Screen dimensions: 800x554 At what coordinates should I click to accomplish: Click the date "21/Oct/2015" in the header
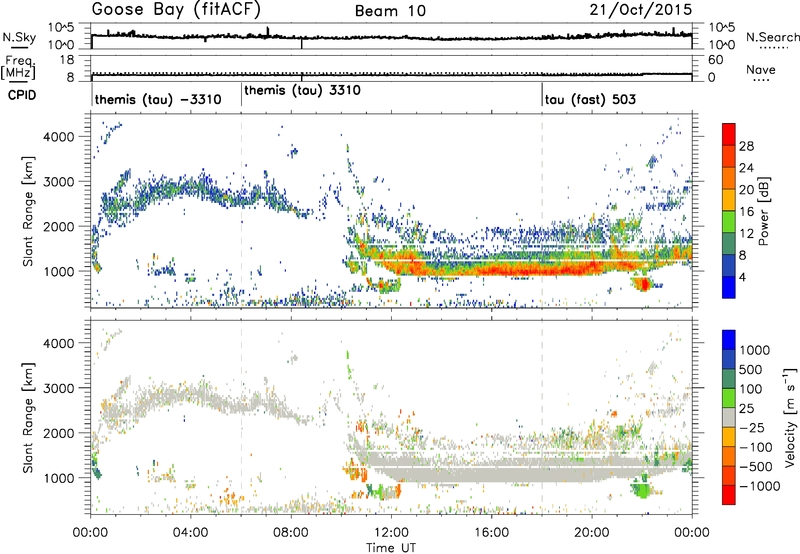[x=641, y=10]
